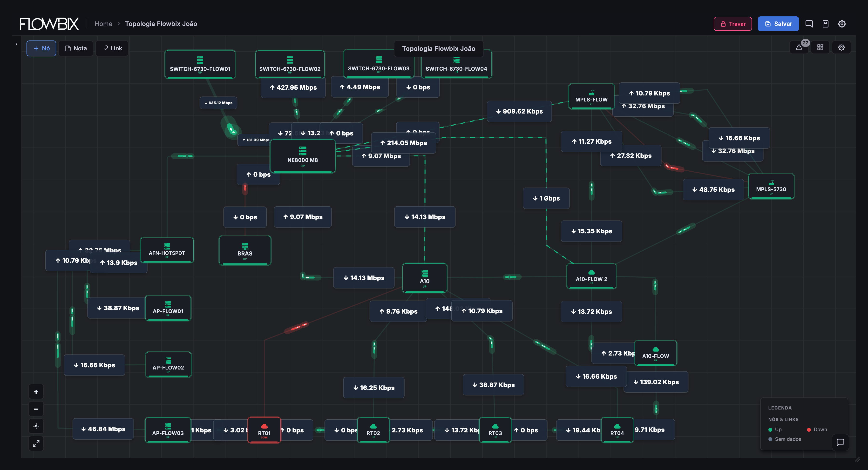Screen dimensions: 868x470
Task: Click the 16.25 Kbps traffic label
Action: coord(374,388)
